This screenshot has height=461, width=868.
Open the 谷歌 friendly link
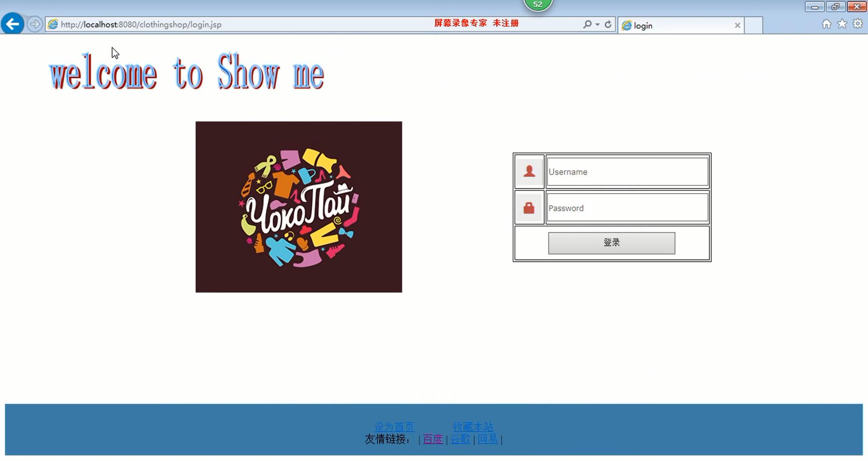pos(460,439)
